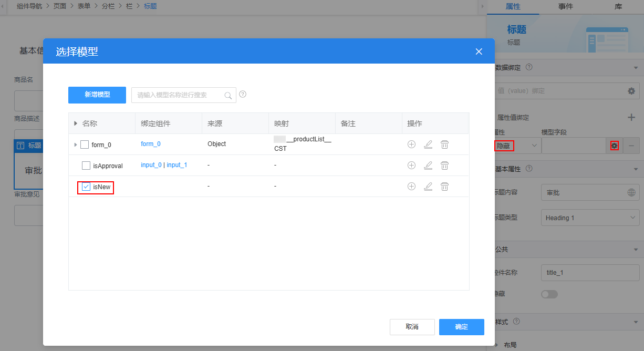Click the 新增模型 button
The height and width of the screenshot is (351, 644).
pyautogui.click(x=97, y=95)
